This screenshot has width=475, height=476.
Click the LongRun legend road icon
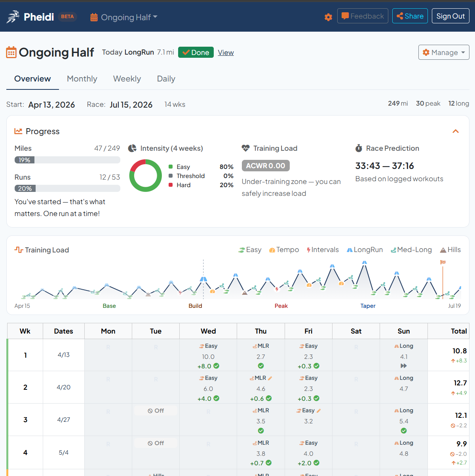pos(350,250)
